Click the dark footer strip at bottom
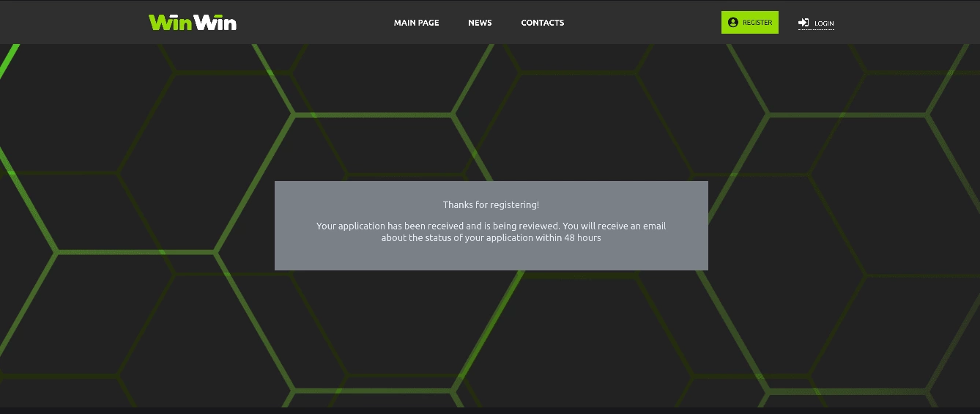The image size is (980, 414). pos(490,410)
